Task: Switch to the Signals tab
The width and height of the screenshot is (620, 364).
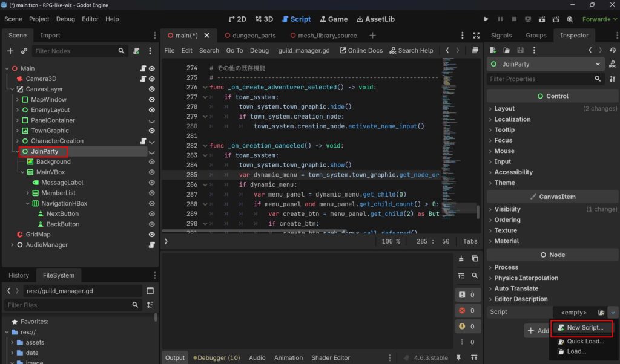Action: point(501,35)
